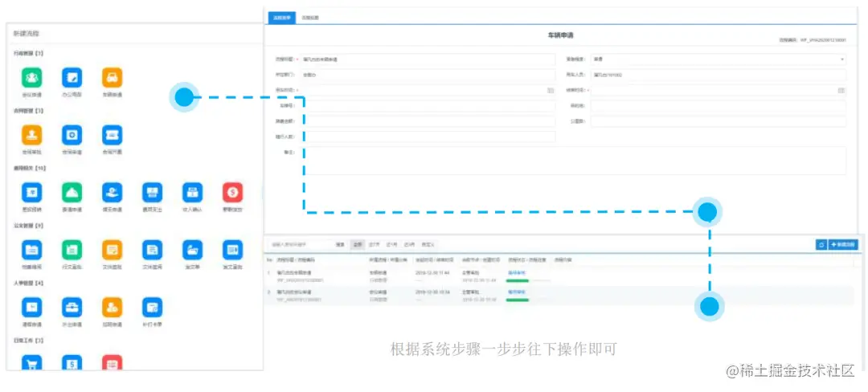Focus the process title field in the vehicle form
The height and width of the screenshot is (392, 868).
coord(428,59)
